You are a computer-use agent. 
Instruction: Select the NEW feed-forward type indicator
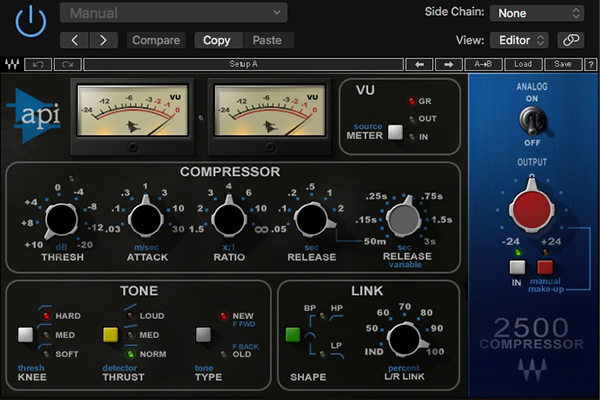(x=223, y=316)
